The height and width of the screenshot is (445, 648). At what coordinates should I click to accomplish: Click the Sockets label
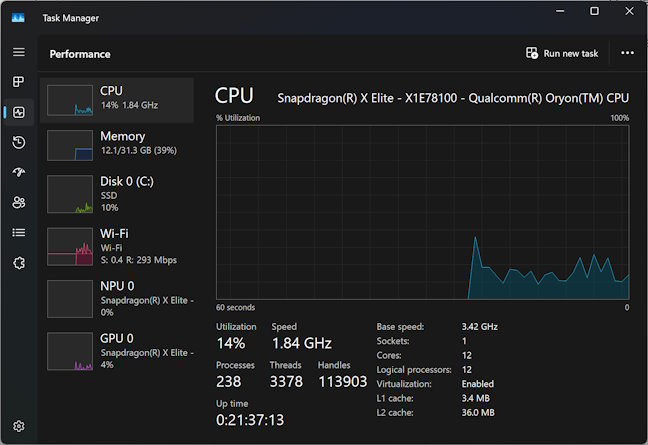[x=393, y=341]
